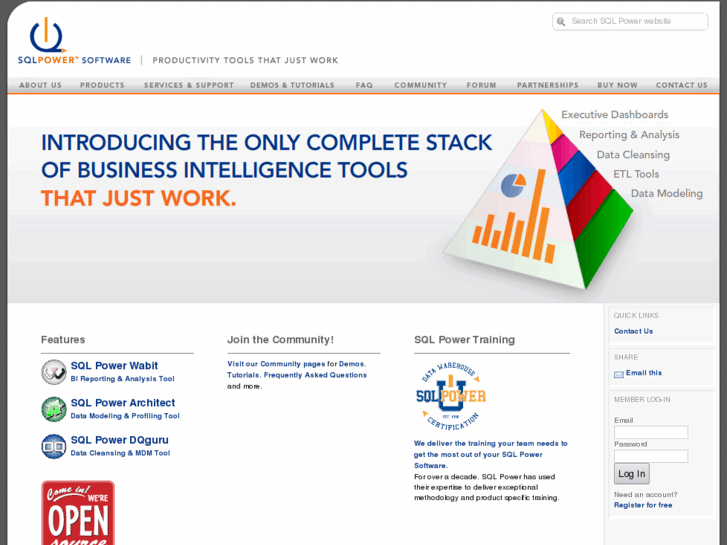
Task: Click the Password login input field
Action: (x=651, y=456)
